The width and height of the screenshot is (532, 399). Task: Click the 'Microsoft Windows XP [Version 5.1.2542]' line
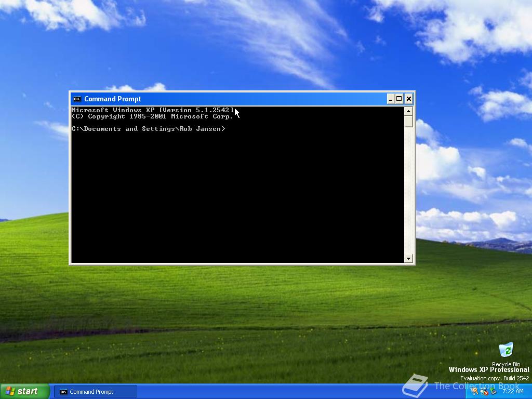[x=153, y=110]
